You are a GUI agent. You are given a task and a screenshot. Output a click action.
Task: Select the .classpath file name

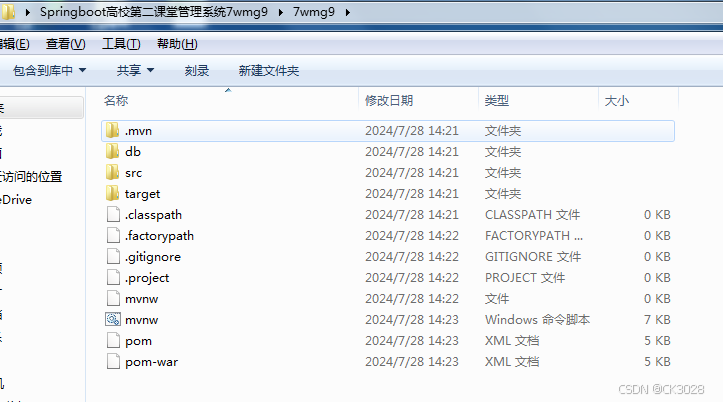(x=153, y=215)
